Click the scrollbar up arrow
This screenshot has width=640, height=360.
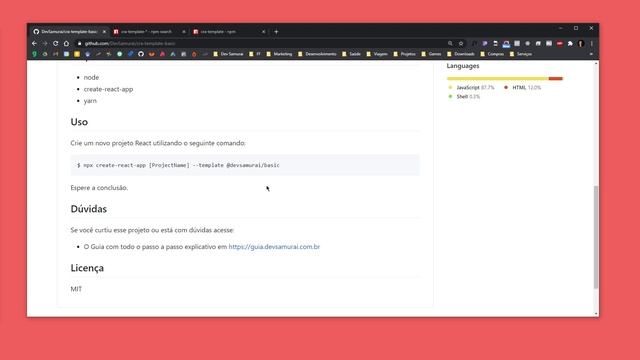[596, 63]
